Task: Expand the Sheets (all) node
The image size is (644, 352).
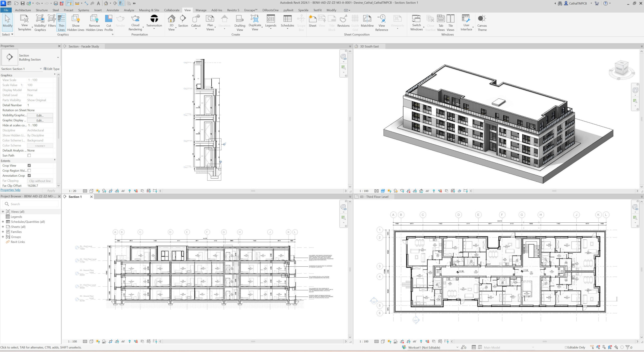Action: 3,227
